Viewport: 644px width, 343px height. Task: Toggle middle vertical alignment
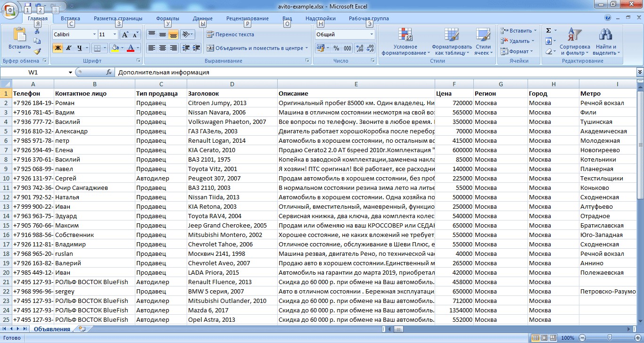[x=162, y=34]
